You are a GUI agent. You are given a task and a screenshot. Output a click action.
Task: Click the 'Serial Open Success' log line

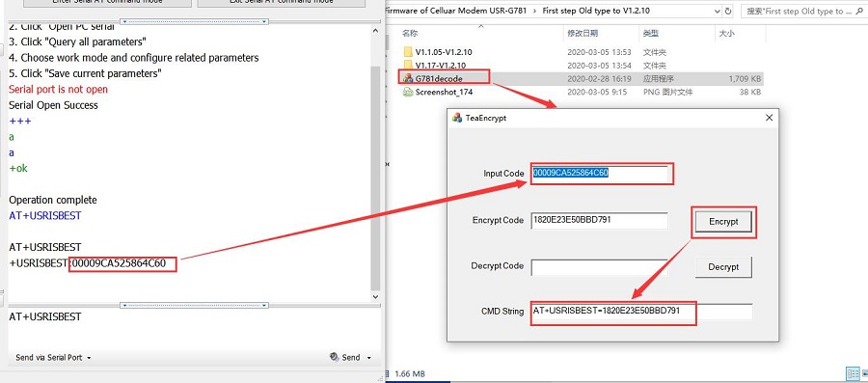pyautogui.click(x=53, y=105)
